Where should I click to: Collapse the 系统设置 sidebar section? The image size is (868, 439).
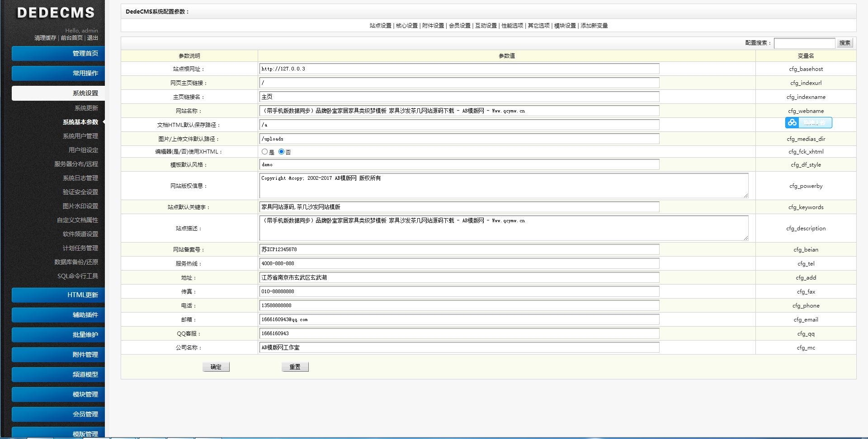(58, 93)
